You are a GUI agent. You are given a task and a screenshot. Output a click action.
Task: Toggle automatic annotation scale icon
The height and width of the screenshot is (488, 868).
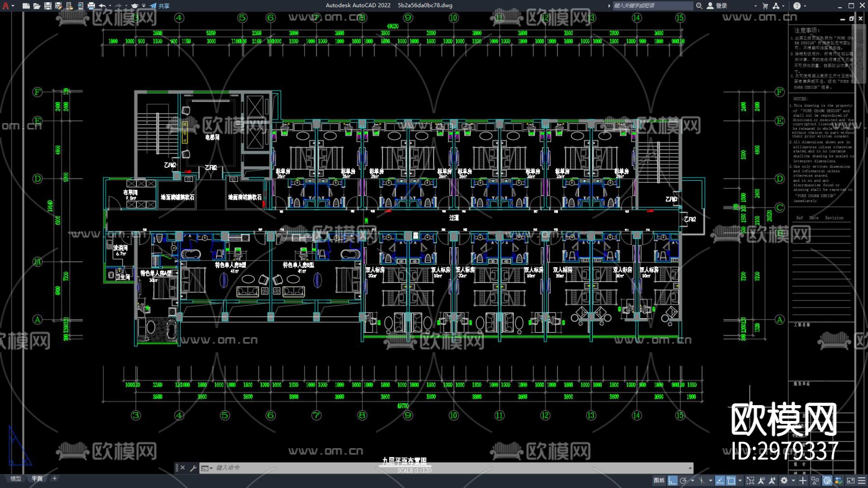tap(772, 480)
